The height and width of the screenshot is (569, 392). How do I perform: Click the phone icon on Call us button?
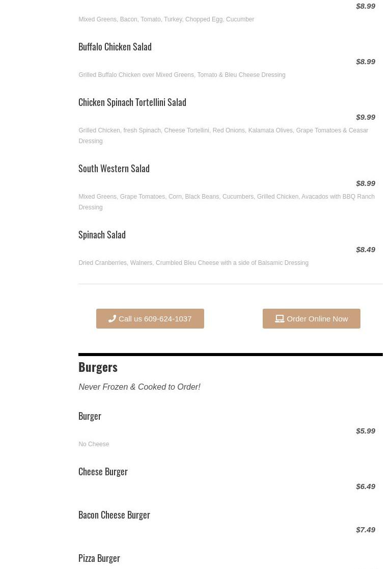pos(112,318)
